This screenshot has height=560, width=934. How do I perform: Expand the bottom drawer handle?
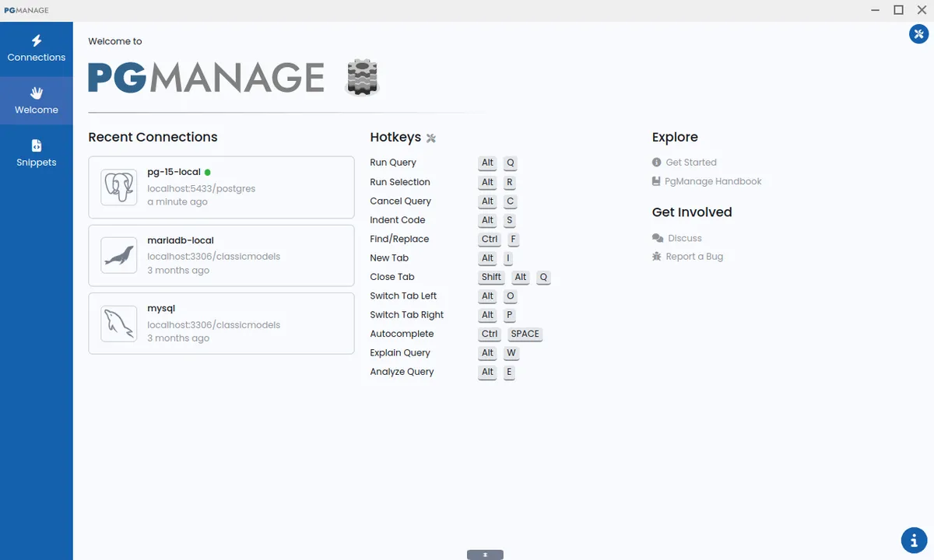click(x=484, y=554)
